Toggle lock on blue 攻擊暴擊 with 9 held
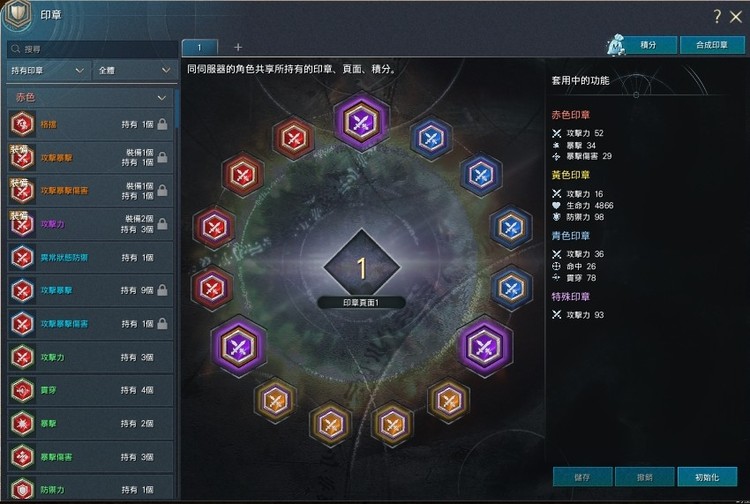Image resolution: width=750 pixels, height=504 pixels. tap(163, 290)
